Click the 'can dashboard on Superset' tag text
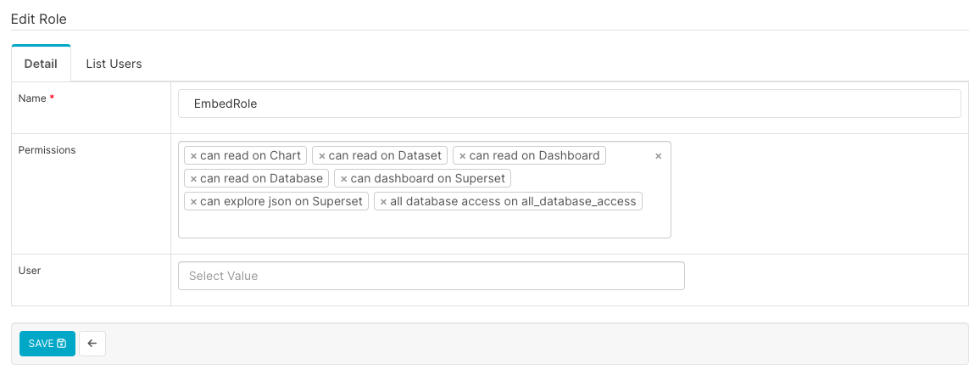 pos(427,179)
